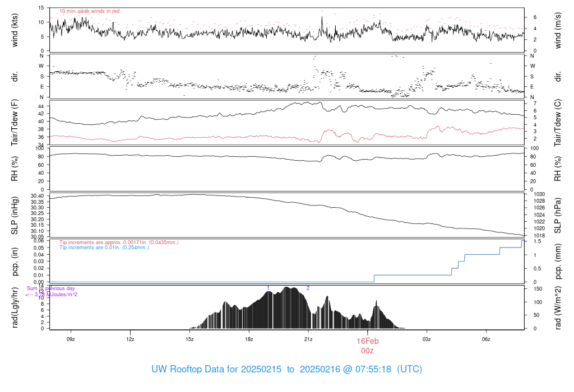The width and height of the screenshot is (574, 392).
Task: Click the purple "1" marker above the radiation plot
Action: click(268, 288)
